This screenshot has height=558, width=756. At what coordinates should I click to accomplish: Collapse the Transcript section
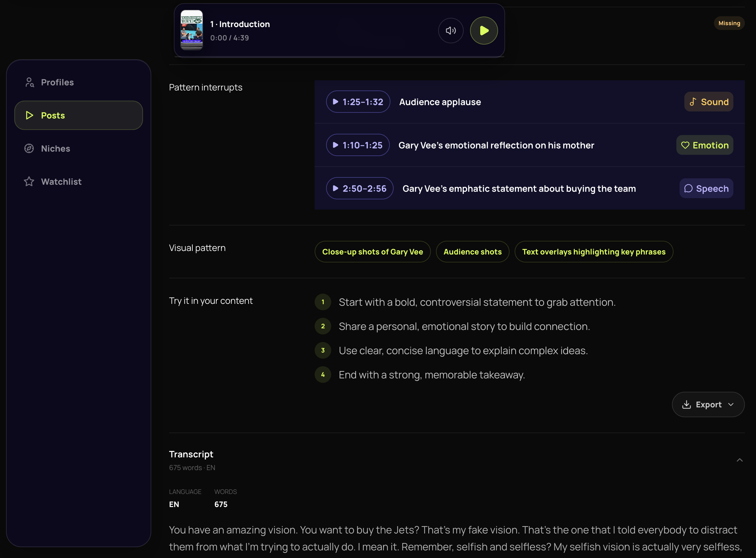739,460
